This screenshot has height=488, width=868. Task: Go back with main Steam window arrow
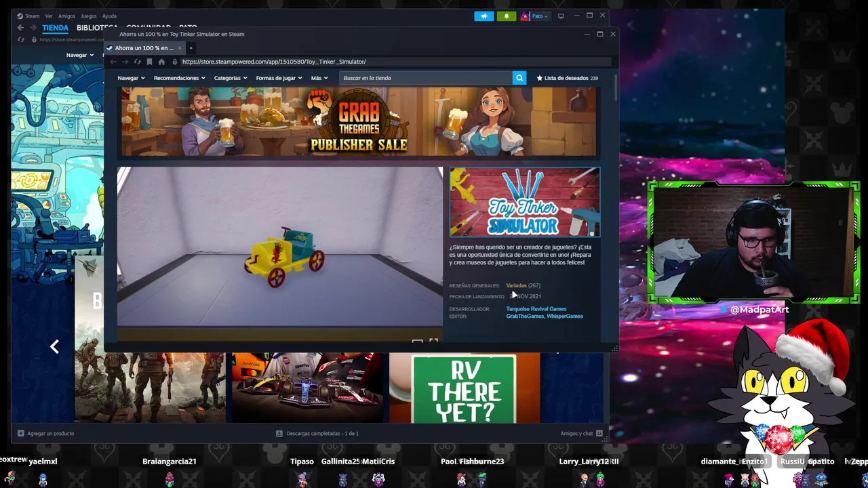20,28
